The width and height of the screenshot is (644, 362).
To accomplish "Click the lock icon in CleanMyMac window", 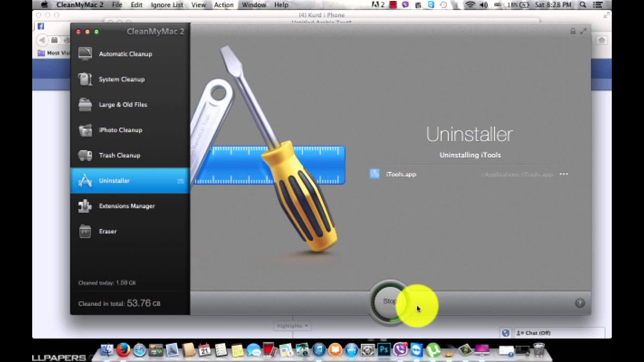I will [573, 31].
